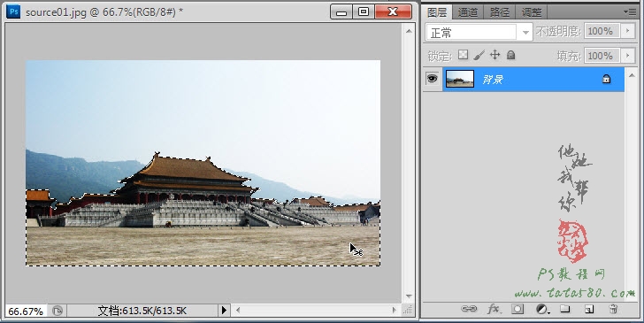This screenshot has width=644, height=323.
Task: Expand the 正常 blend mode dropdown
Action: [x=525, y=33]
